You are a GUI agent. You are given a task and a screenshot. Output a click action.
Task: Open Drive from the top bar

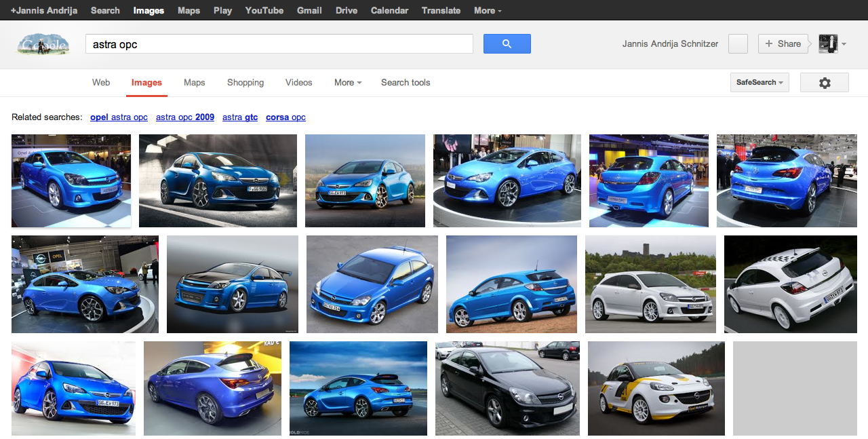pos(347,10)
